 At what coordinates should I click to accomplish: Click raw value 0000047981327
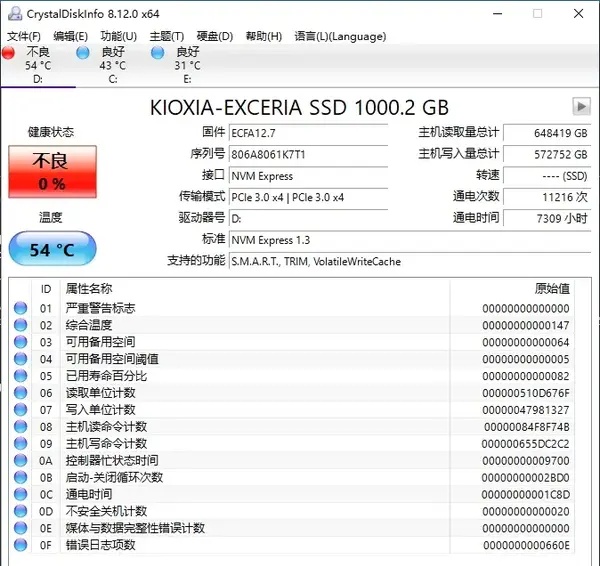[x=526, y=410]
